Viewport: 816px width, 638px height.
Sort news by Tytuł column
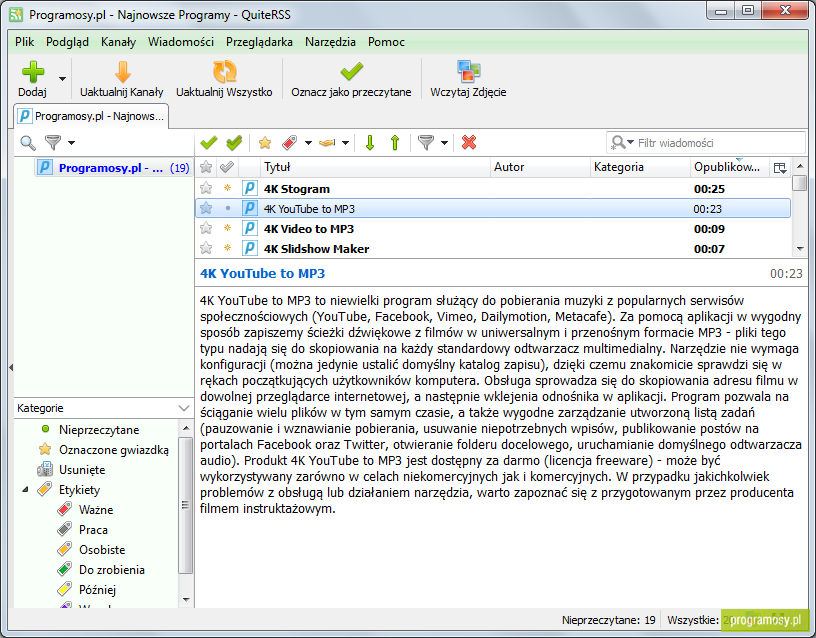click(375, 167)
